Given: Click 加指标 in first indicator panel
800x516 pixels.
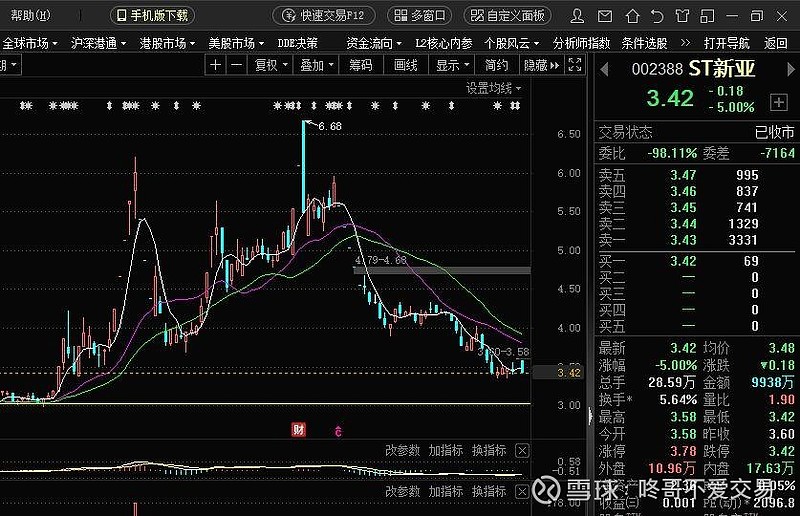Looking at the screenshot, I should [x=445, y=451].
